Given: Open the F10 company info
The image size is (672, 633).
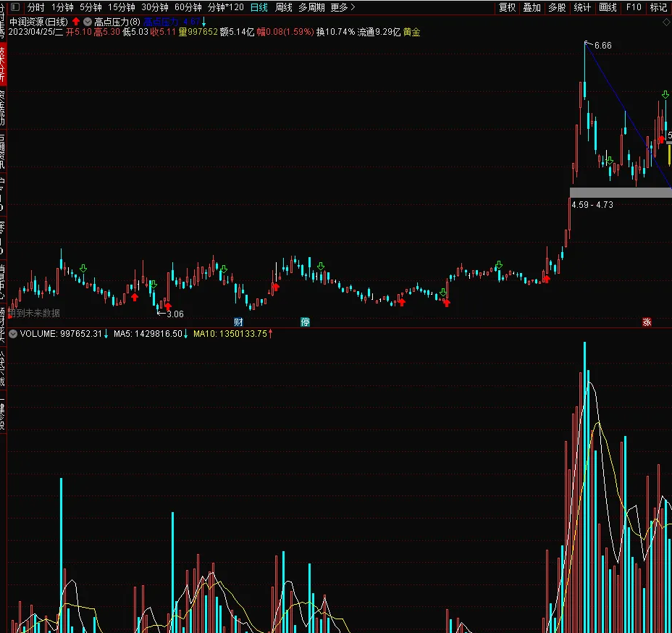Looking at the screenshot, I should tap(634, 7).
